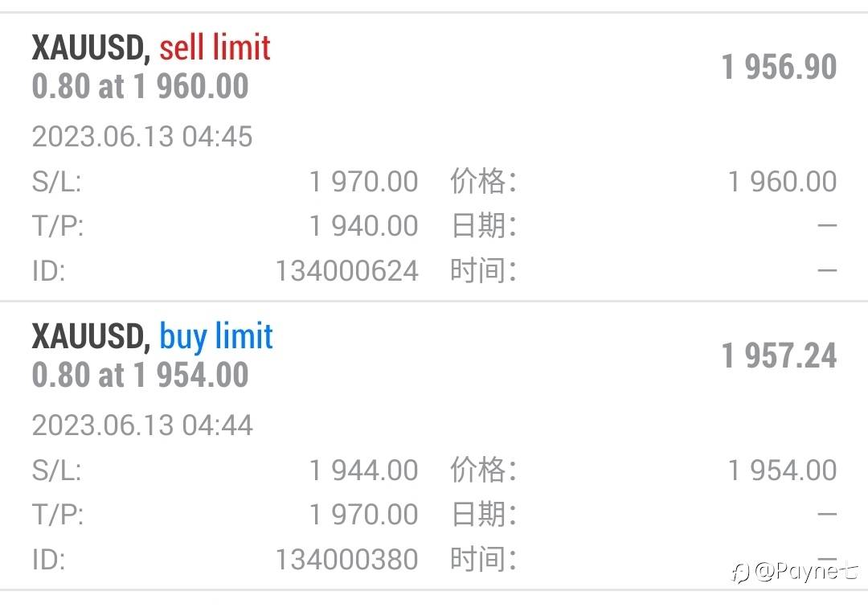Tap the S/L value 1 944.00
This screenshot has height=608, width=868.
363,470
